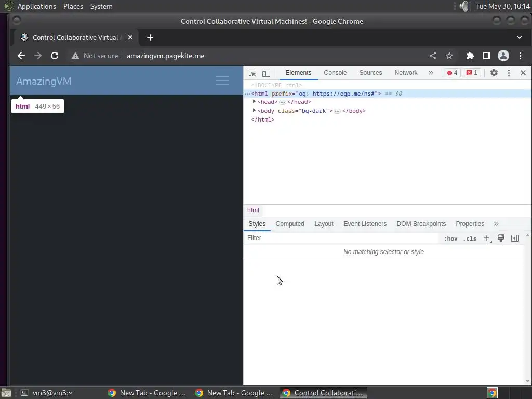
Task: Select the Styles pane tab
Action: click(x=257, y=224)
